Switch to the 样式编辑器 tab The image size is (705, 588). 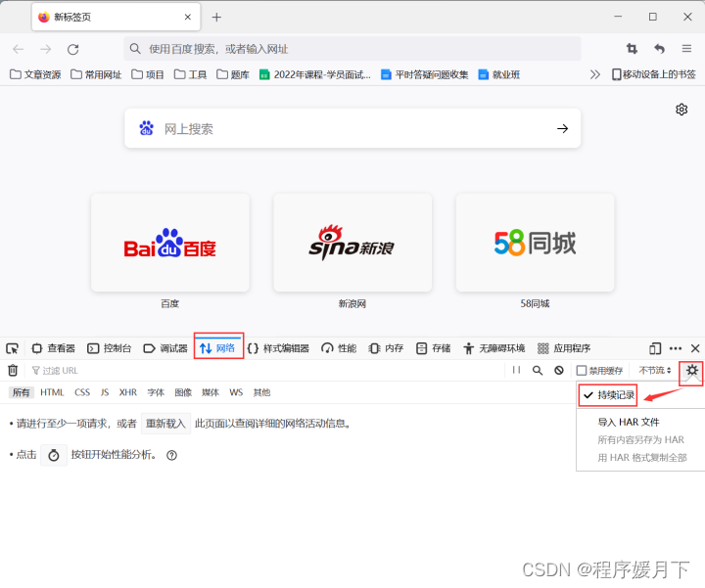tap(278, 348)
